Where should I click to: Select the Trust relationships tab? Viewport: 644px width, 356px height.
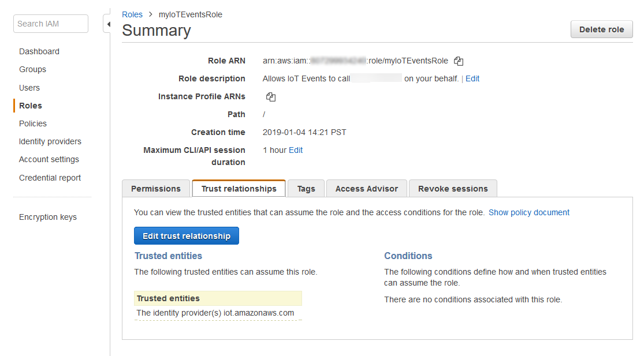tap(239, 188)
